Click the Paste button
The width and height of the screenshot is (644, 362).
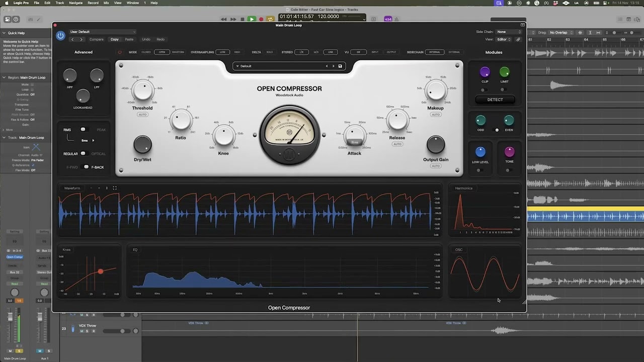[x=129, y=39]
